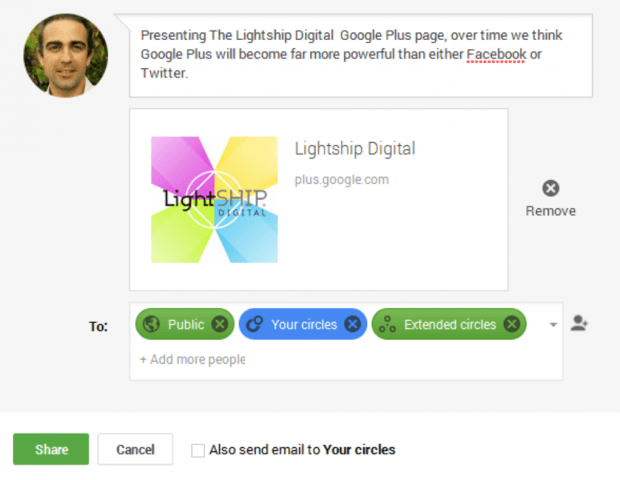The width and height of the screenshot is (620, 480).
Task: Click the circles icon on Your circles chip
Action: tap(255, 324)
